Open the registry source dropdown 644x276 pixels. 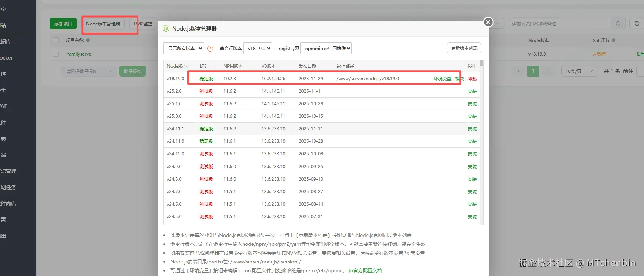coord(326,48)
